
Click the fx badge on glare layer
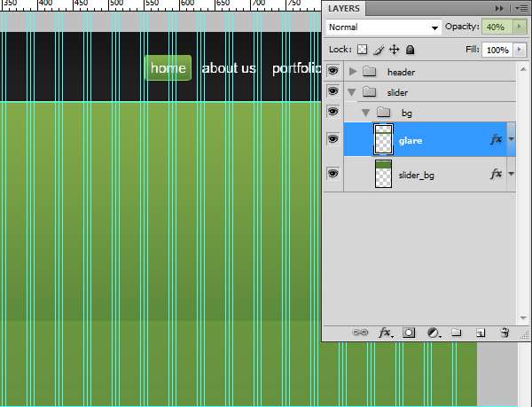pyautogui.click(x=496, y=139)
